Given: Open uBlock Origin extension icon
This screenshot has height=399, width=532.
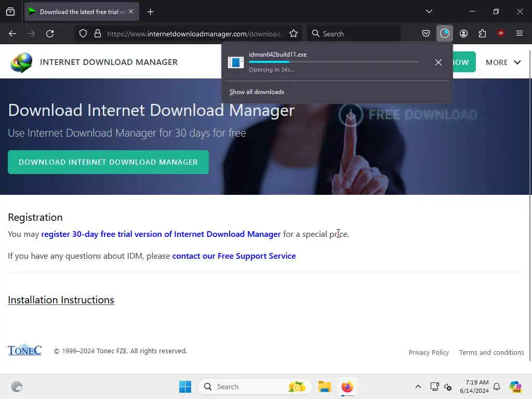Looking at the screenshot, I should coord(501,33).
